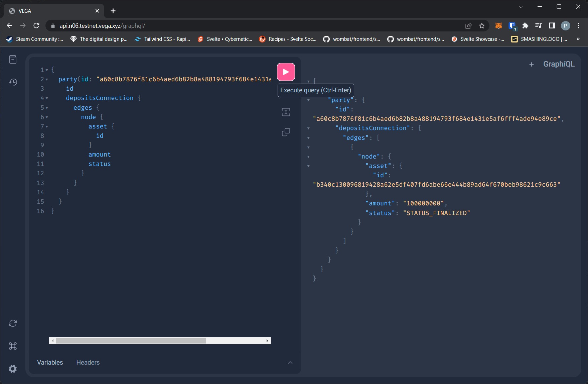Open the MetaMask extension
This screenshot has width=588, height=384.
pos(498,25)
